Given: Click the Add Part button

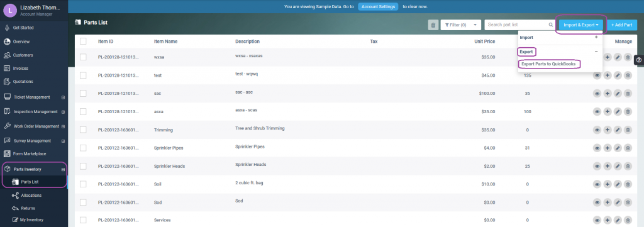Looking at the screenshot, I should (x=622, y=25).
